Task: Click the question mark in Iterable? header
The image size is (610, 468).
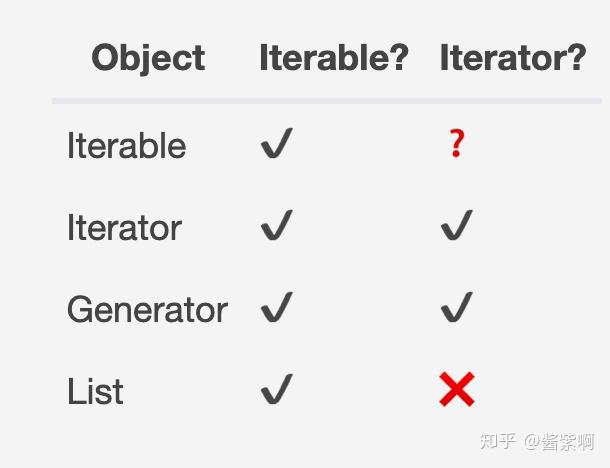Action: [398, 57]
